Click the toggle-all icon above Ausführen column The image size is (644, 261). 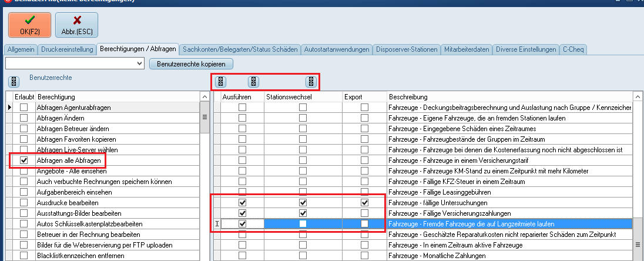click(x=220, y=82)
